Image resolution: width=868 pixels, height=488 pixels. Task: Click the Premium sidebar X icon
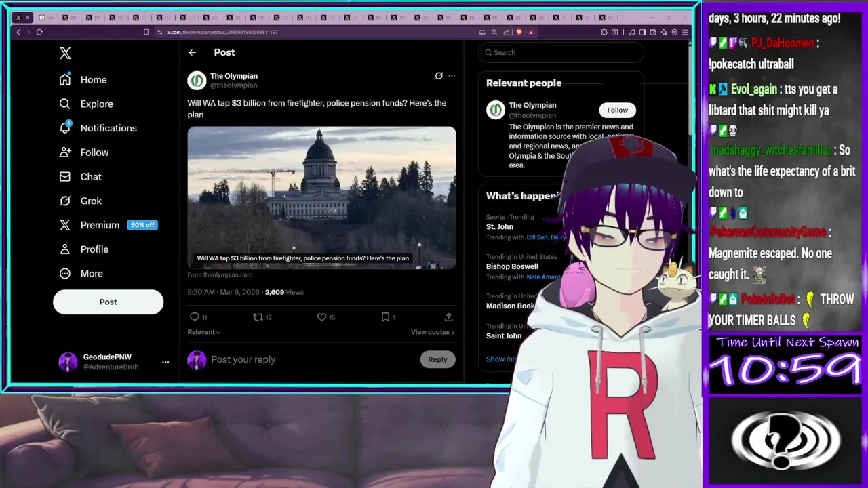click(65, 225)
